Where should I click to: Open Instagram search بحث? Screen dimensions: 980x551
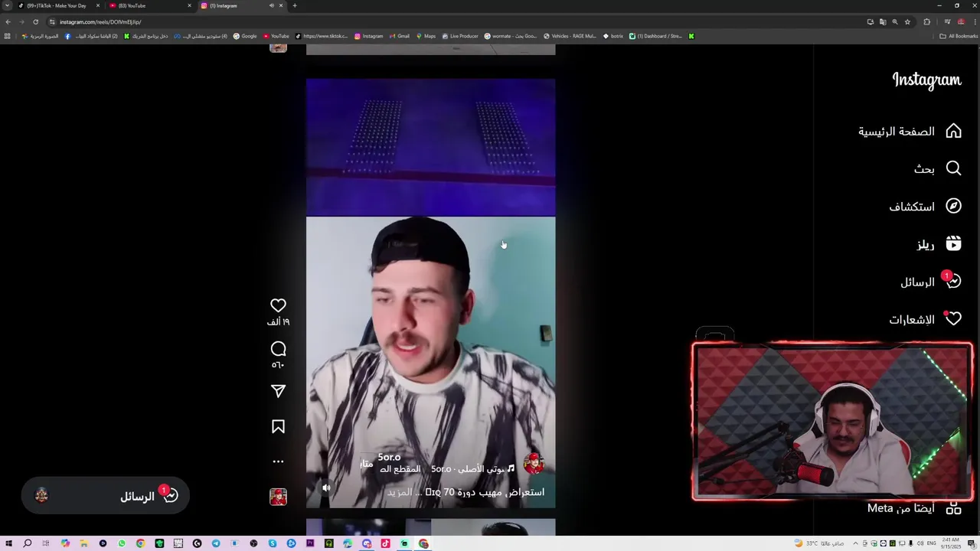937,169
